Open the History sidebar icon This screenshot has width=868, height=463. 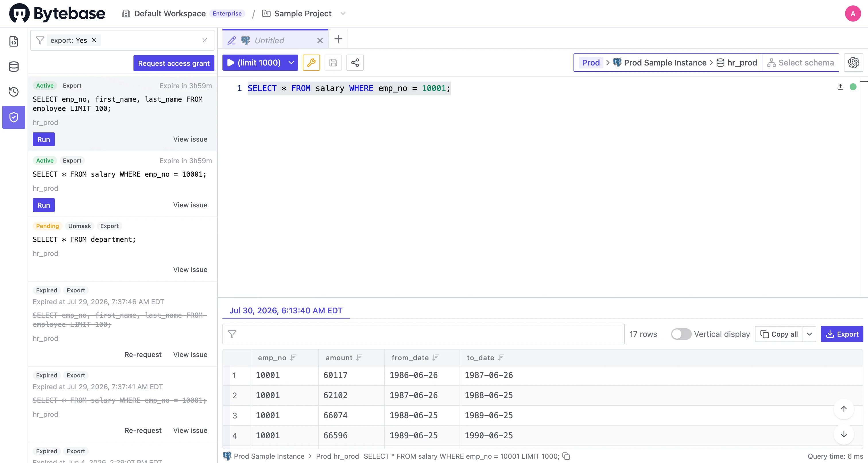coord(14,92)
